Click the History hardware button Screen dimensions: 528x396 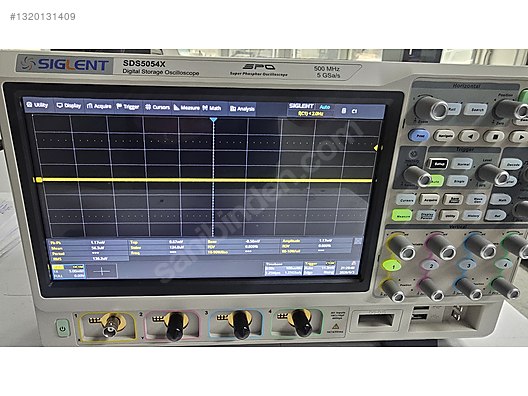pos(472,215)
